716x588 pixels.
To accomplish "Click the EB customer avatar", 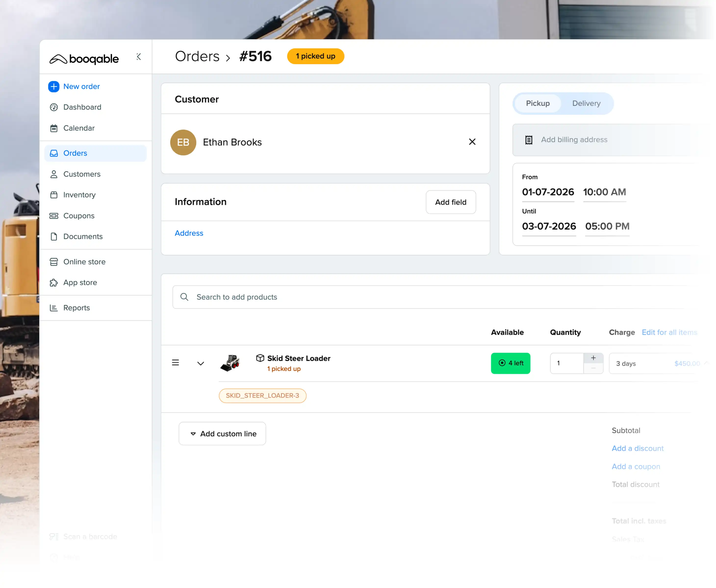I will pos(183,143).
